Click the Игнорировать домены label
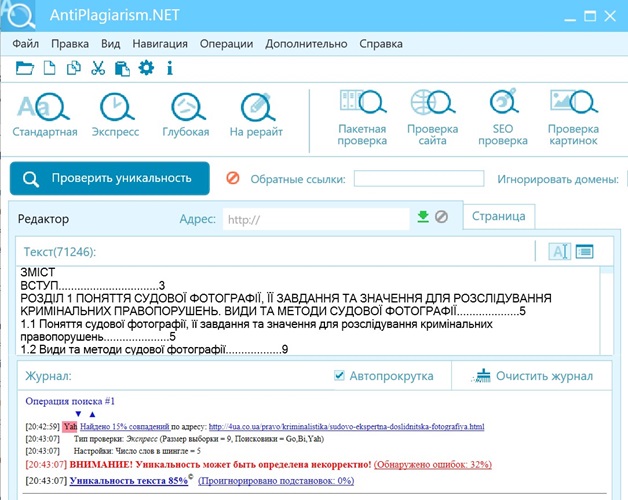 pyautogui.click(x=558, y=179)
